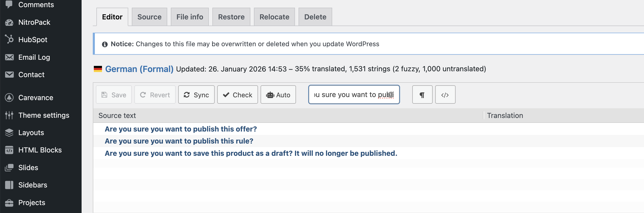Viewport: 644px width, 213px height.
Task: Select string 'Are you sure you want to publish this rule?'
Action: point(179,141)
